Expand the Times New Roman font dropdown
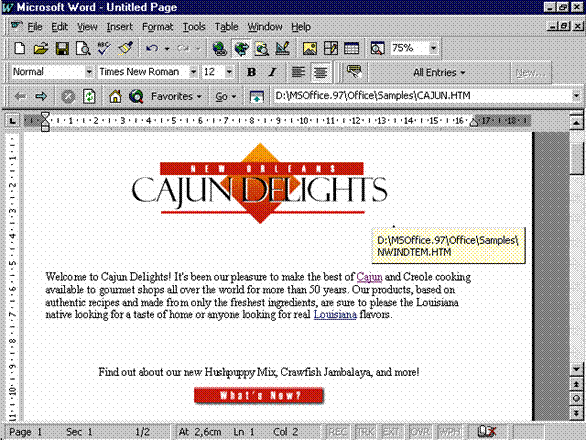Image resolution: width=586 pixels, height=440 pixels. point(193,72)
